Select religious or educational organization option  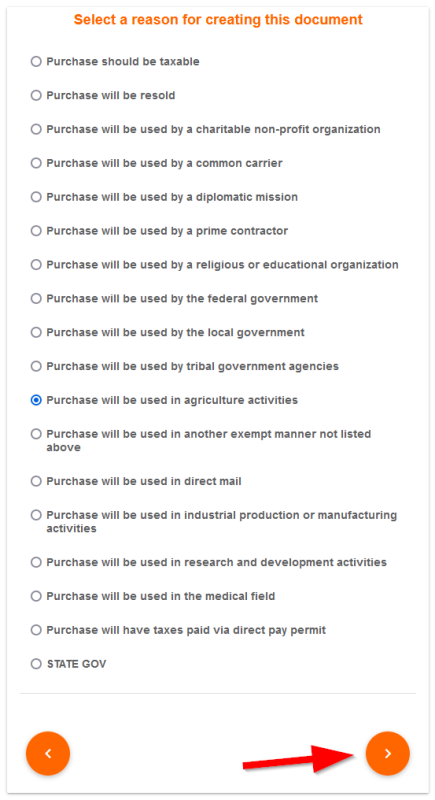(36, 265)
